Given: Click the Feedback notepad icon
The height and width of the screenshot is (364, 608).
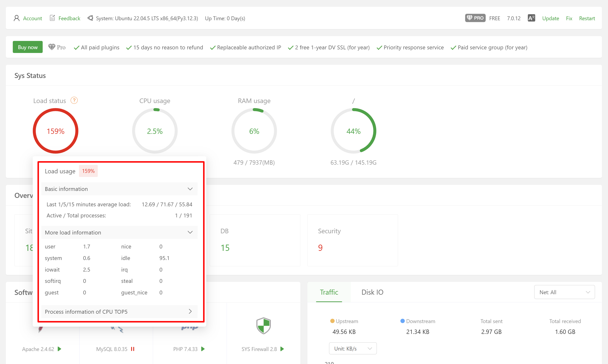Looking at the screenshot, I should (x=52, y=18).
